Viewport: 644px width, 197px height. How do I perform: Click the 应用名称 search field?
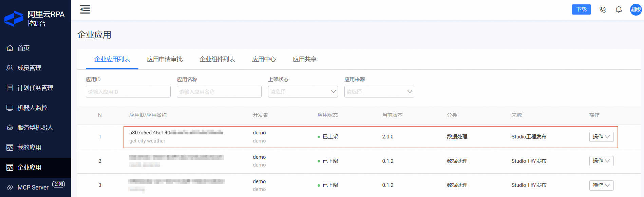pyautogui.click(x=219, y=92)
